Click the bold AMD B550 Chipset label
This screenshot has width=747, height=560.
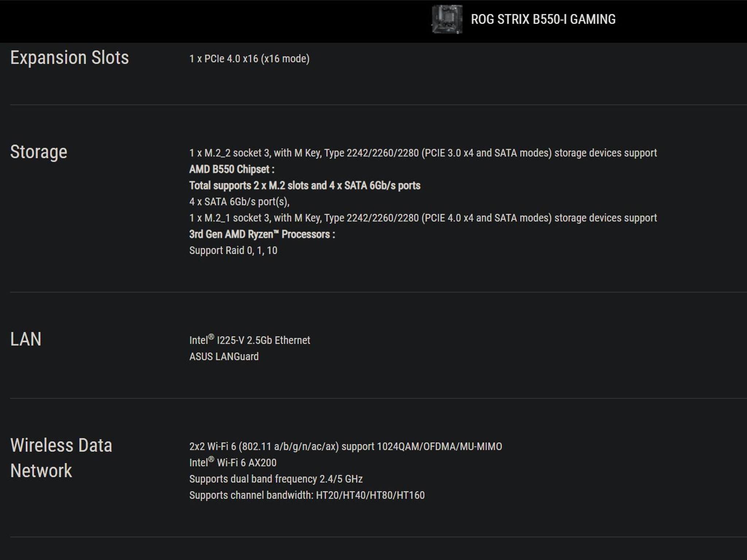point(232,169)
